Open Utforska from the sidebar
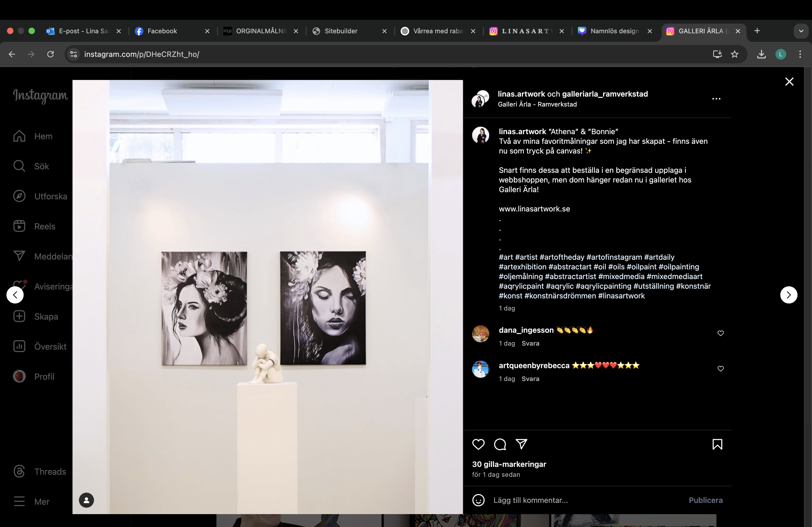This screenshot has height=527, width=812. 40,196
